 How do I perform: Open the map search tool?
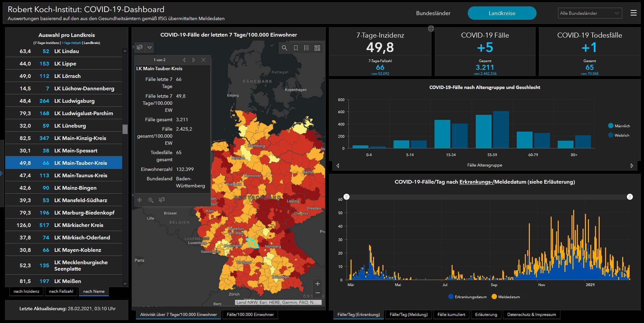point(284,48)
